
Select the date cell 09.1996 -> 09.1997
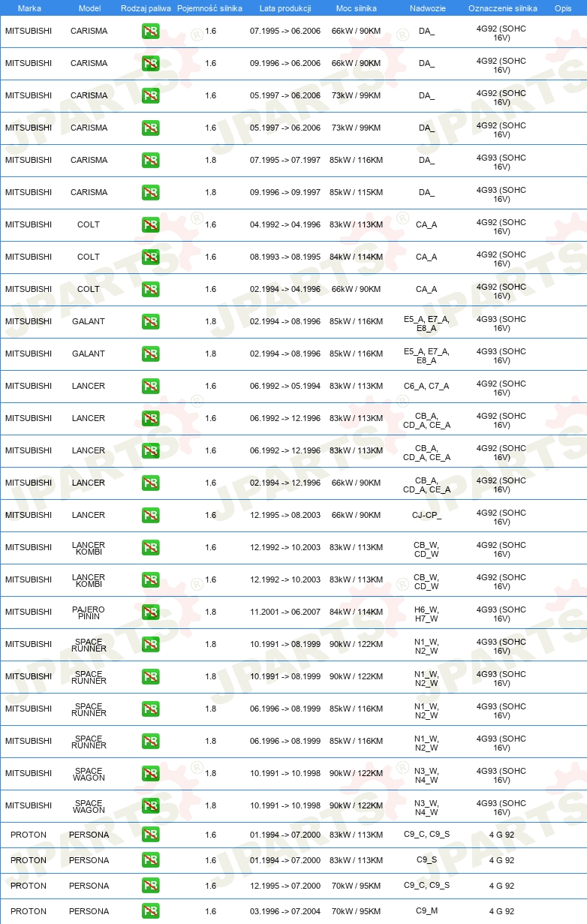coord(285,193)
